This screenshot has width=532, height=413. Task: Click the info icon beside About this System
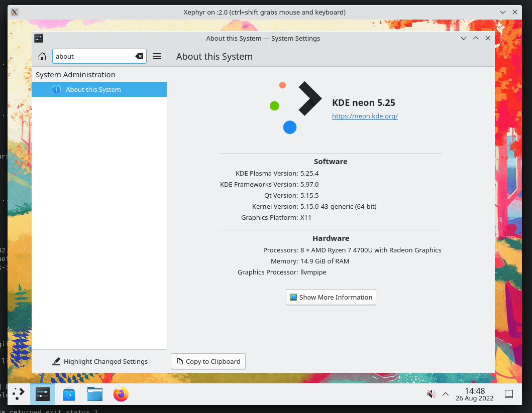pyautogui.click(x=56, y=89)
